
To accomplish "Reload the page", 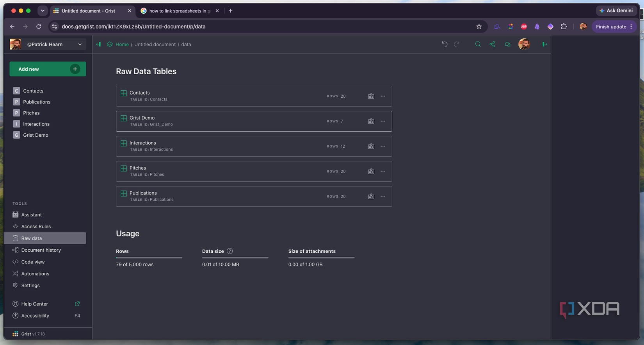I will tap(39, 27).
